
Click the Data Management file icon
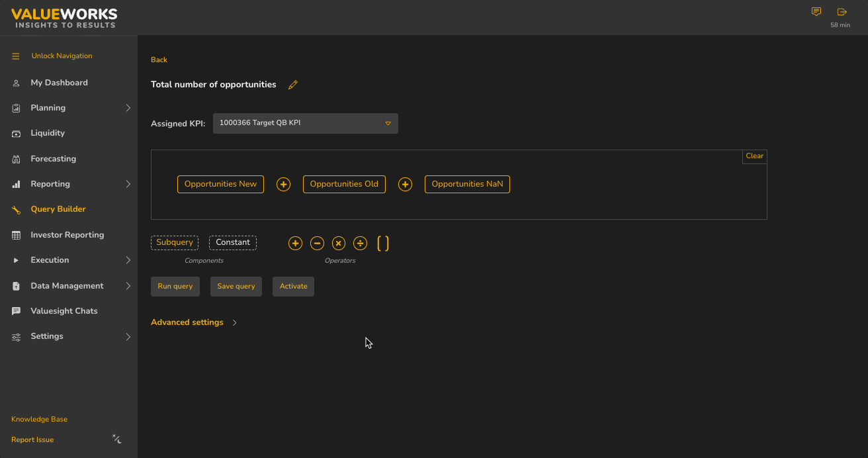tap(17, 286)
